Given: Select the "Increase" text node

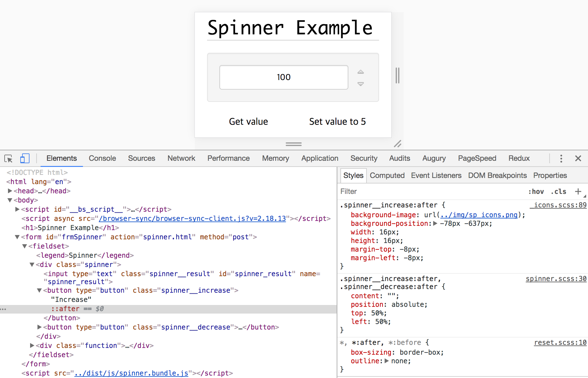Looking at the screenshot, I should tap(71, 299).
